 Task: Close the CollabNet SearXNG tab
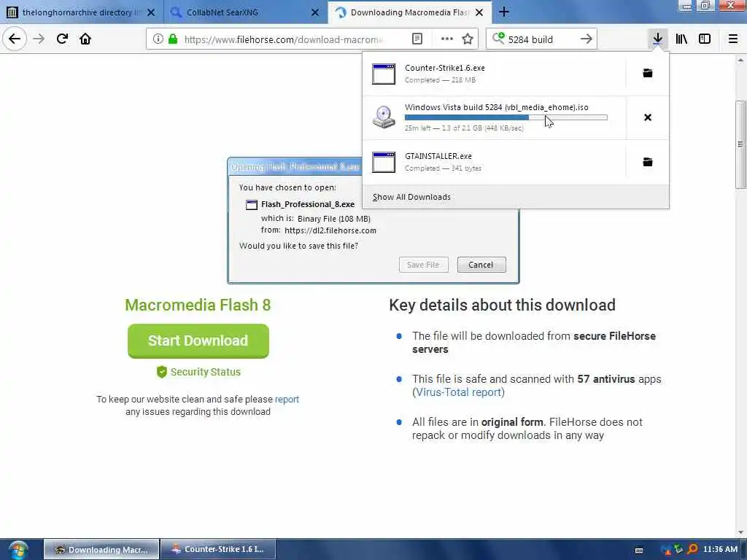[x=315, y=12]
